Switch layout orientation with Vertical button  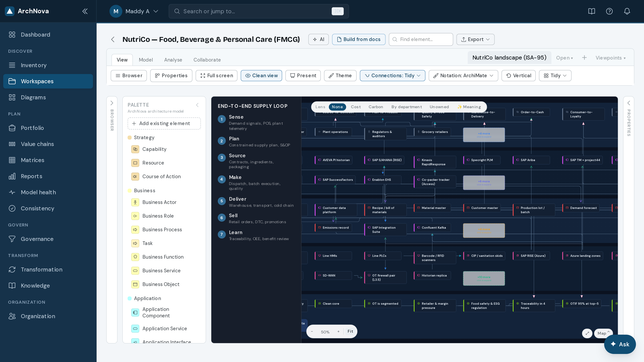518,76
